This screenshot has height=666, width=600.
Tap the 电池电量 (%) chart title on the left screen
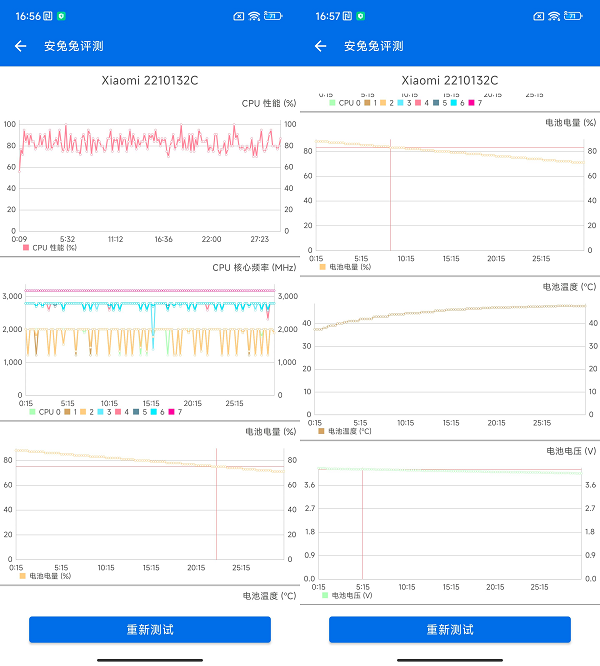point(271,432)
